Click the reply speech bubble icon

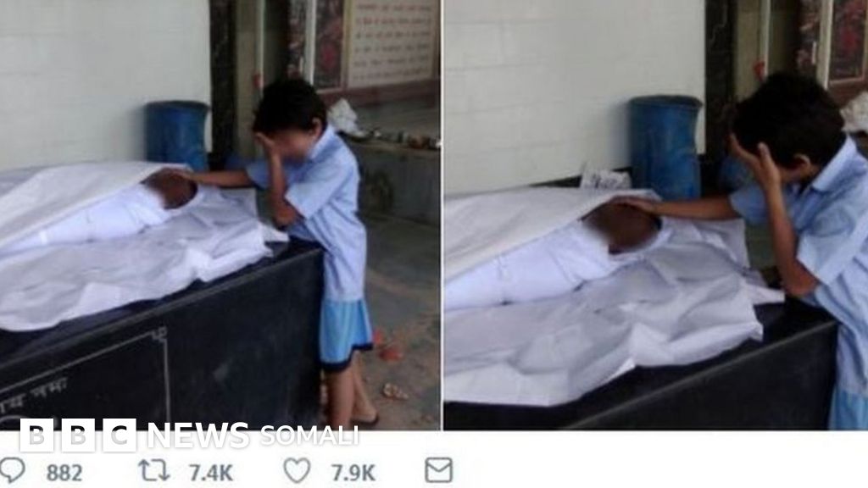13,469
